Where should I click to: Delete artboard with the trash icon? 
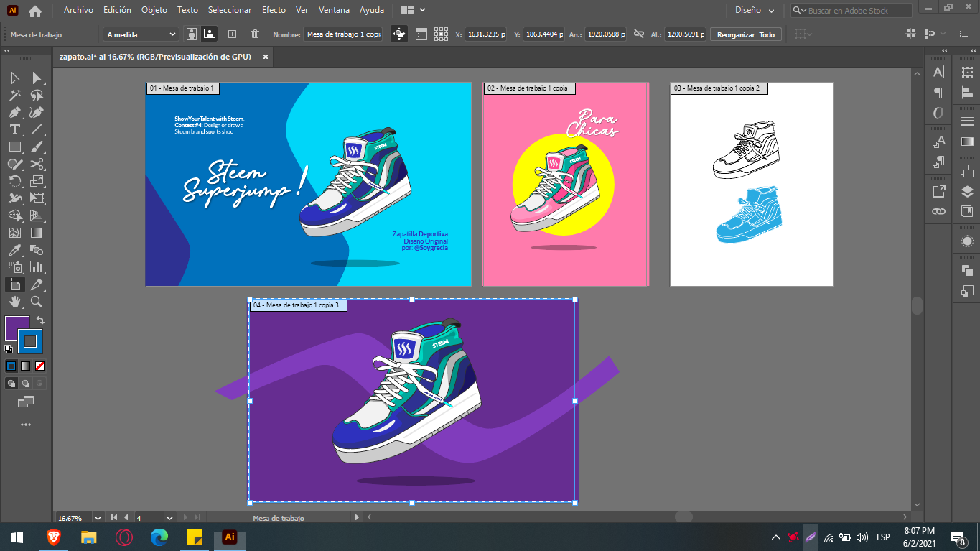tap(255, 34)
